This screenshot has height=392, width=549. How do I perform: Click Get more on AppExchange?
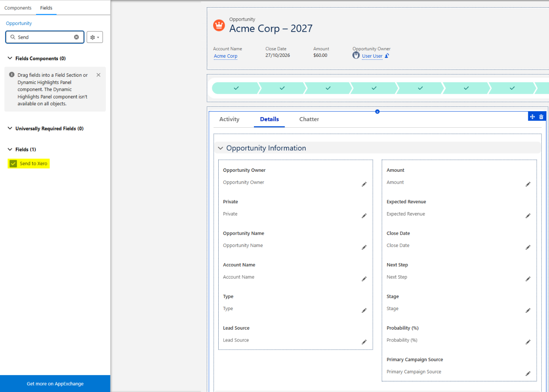point(55,384)
